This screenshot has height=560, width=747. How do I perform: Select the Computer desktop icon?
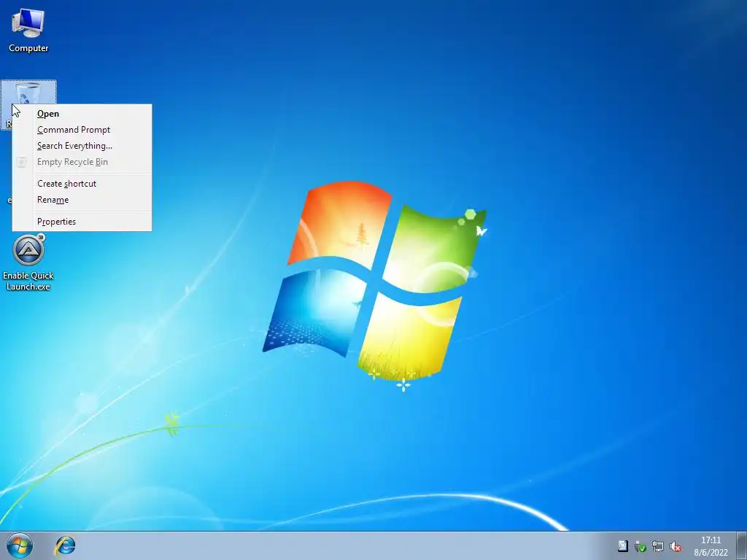click(x=28, y=30)
